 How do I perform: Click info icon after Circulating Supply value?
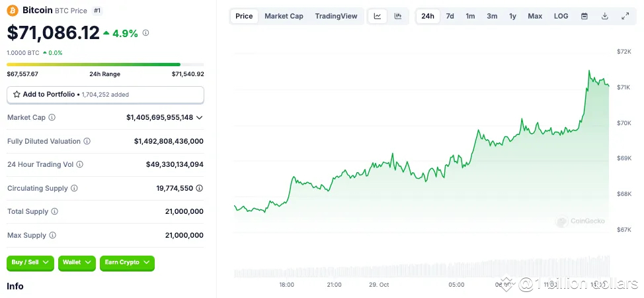[x=200, y=188]
